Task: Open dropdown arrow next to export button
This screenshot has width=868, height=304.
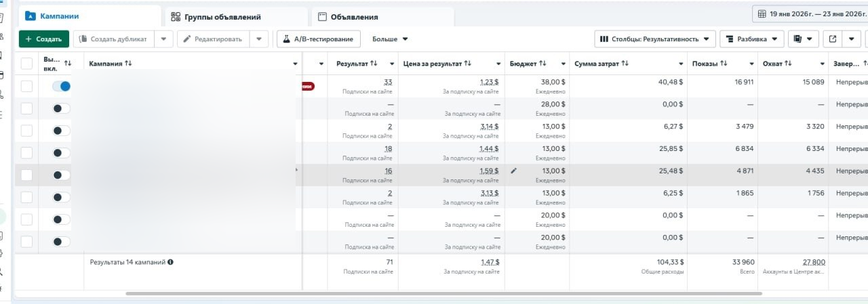Action: point(852,39)
